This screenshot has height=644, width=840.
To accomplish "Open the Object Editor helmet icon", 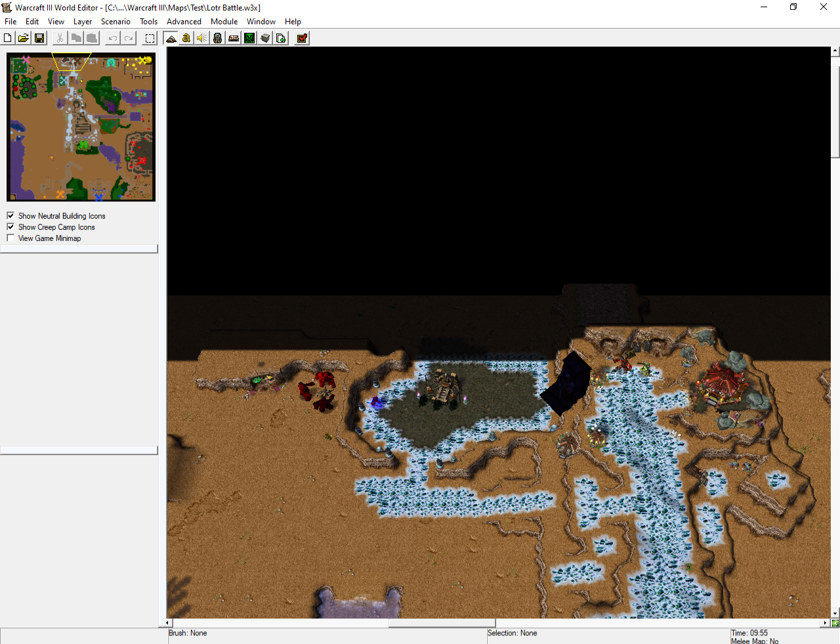I will pos(218,38).
